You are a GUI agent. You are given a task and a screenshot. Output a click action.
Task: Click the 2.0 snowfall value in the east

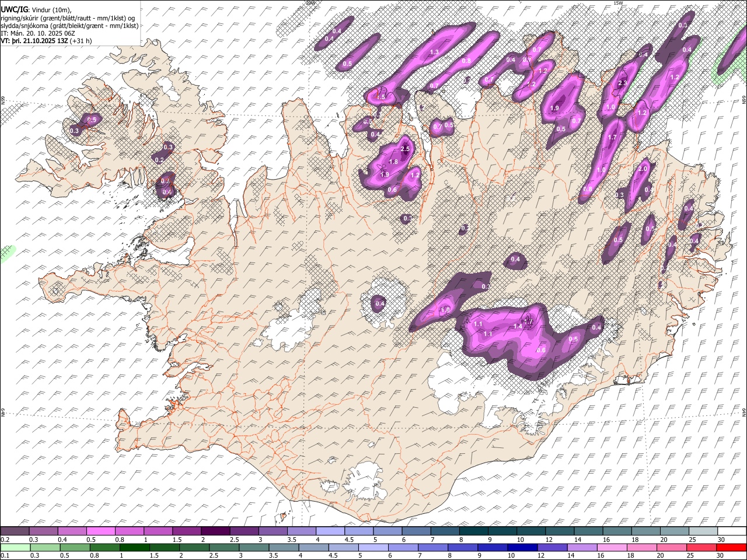point(643,169)
